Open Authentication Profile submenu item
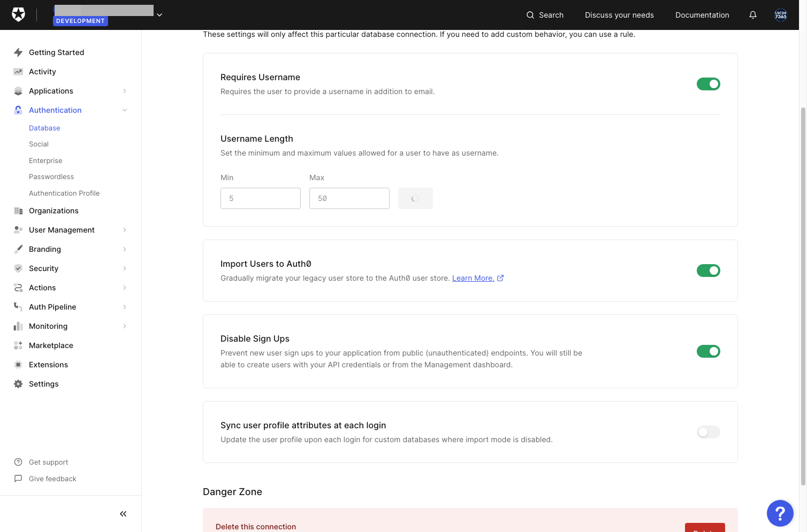807x532 pixels. [64, 194]
